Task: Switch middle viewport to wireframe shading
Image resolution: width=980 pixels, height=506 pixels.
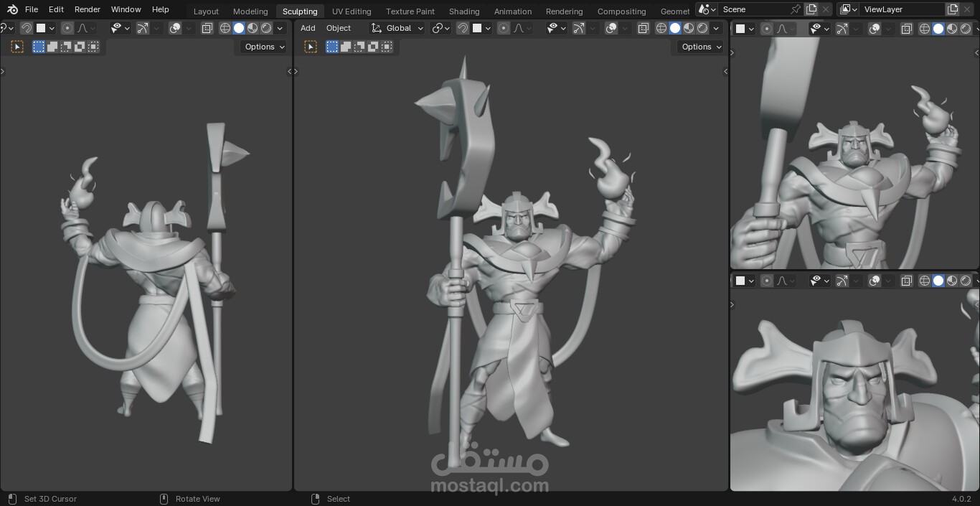Action: pos(661,28)
